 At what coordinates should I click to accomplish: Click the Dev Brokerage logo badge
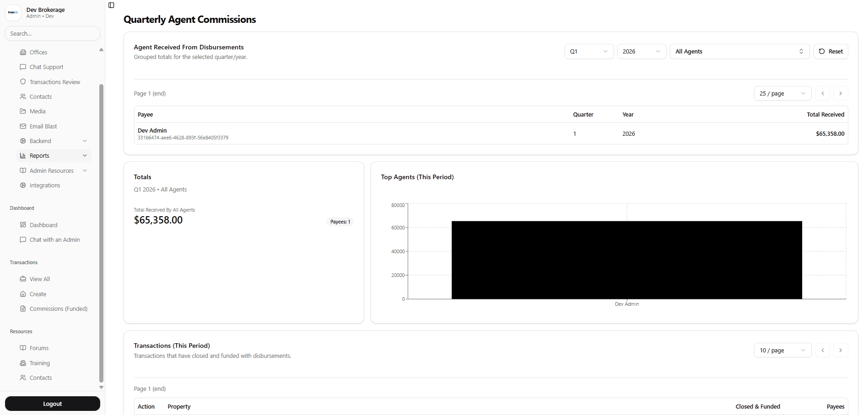13,12
